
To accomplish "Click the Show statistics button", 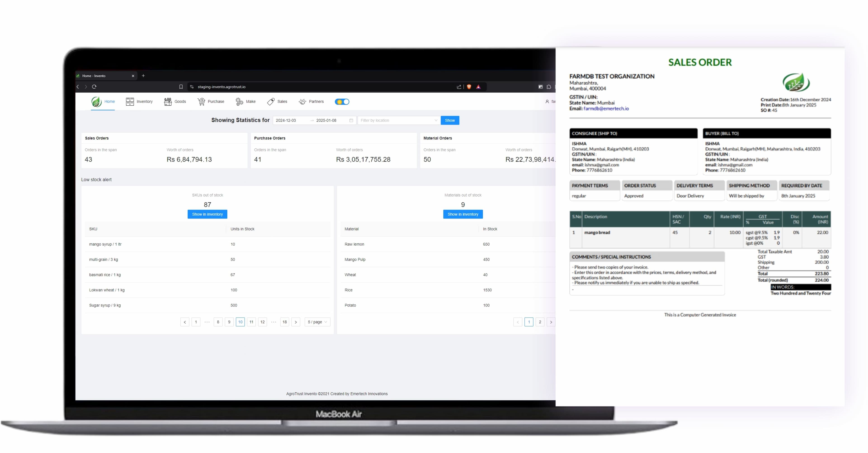I will [x=450, y=120].
